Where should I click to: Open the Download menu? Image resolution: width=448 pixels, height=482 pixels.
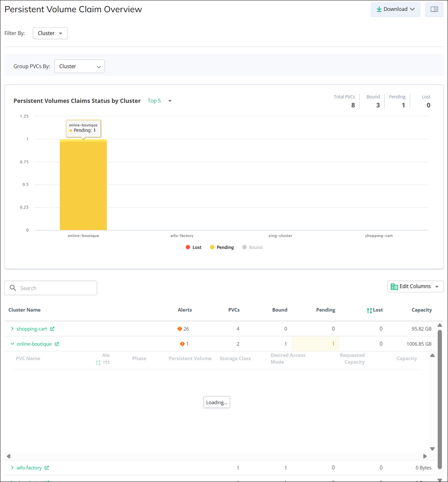click(395, 9)
